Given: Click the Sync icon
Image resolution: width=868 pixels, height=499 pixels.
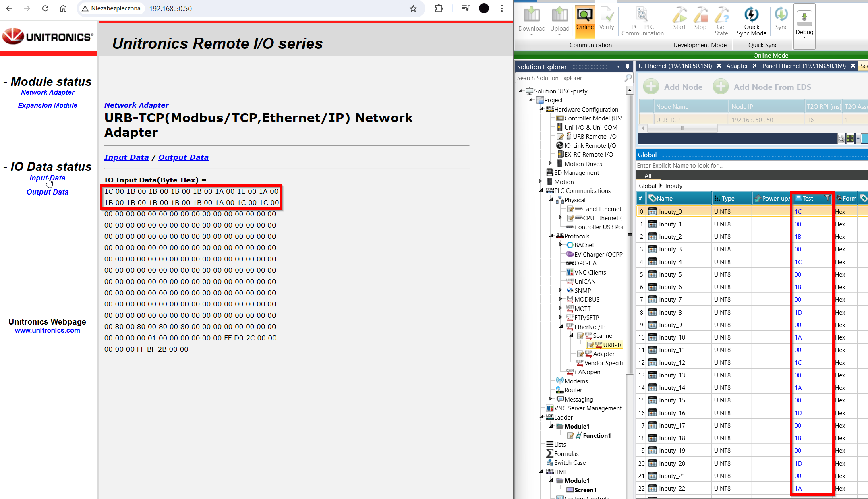Looking at the screenshot, I should point(781,19).
